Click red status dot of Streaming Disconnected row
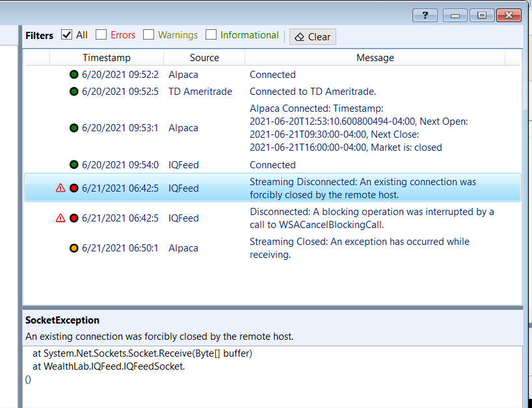 click(74, 188)
